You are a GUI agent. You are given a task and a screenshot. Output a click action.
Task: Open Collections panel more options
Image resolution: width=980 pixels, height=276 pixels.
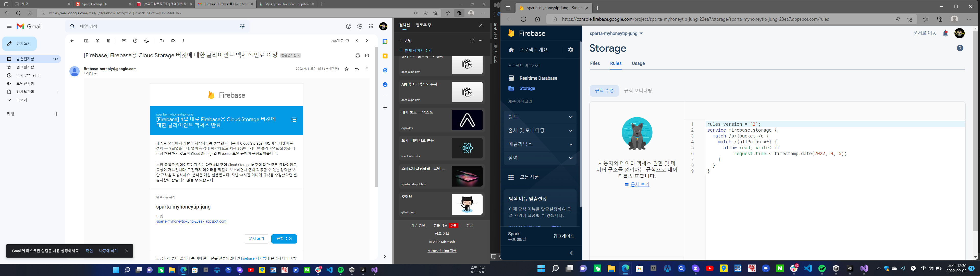pos(481,40)
